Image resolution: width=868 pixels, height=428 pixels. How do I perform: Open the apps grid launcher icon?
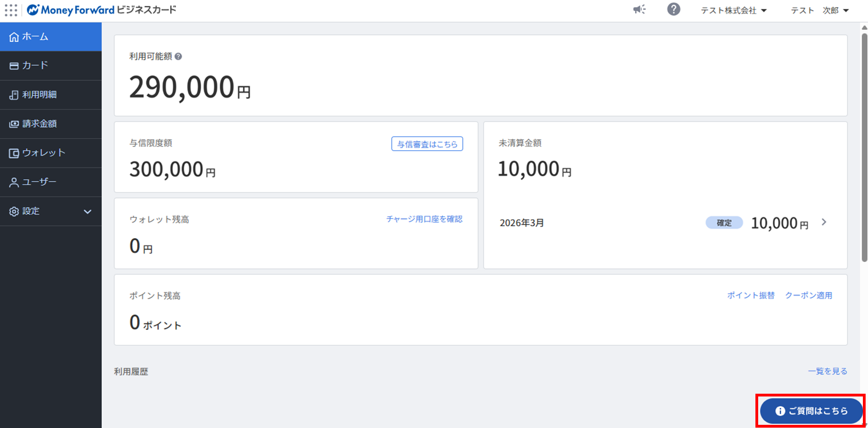pyautogui.click(x=11, y=10)
